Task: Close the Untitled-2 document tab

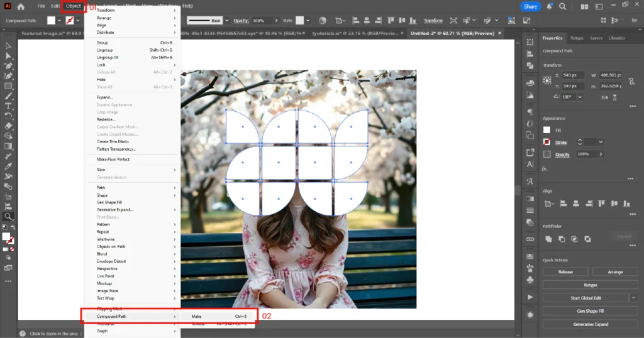Action: click(x=500, y=34)
